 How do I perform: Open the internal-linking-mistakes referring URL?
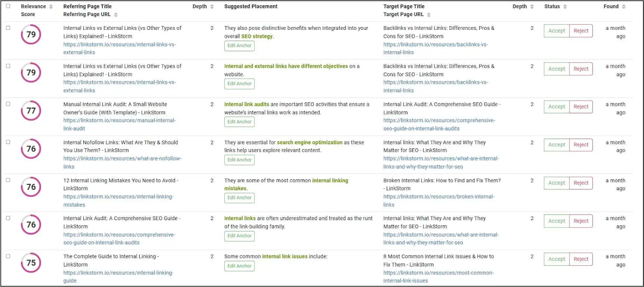click(x=118, y=201)
